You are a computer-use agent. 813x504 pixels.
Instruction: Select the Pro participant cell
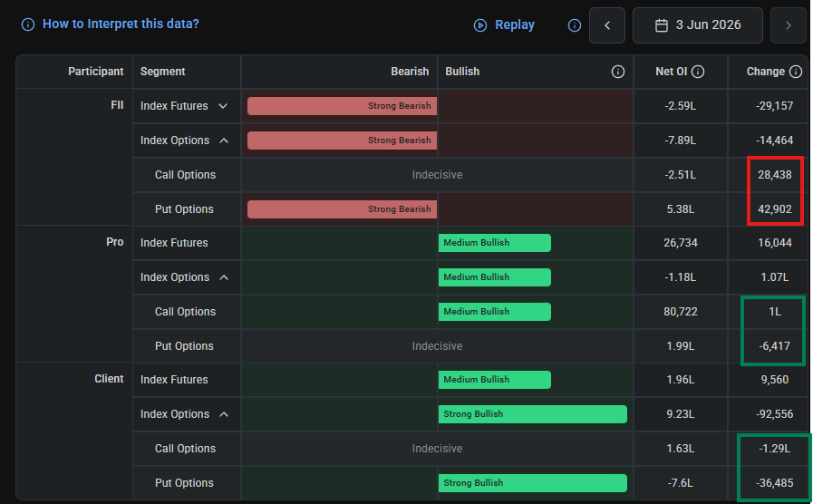pyautogui.click(x=114, y=242)
